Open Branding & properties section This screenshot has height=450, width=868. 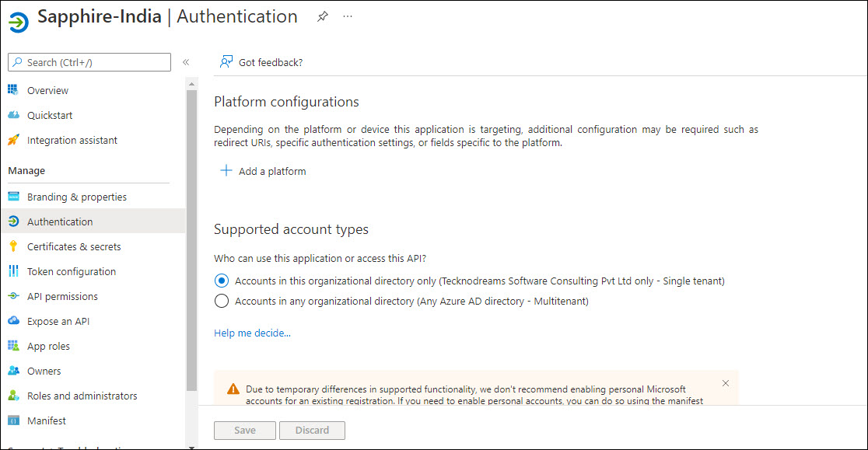(76, 197)
